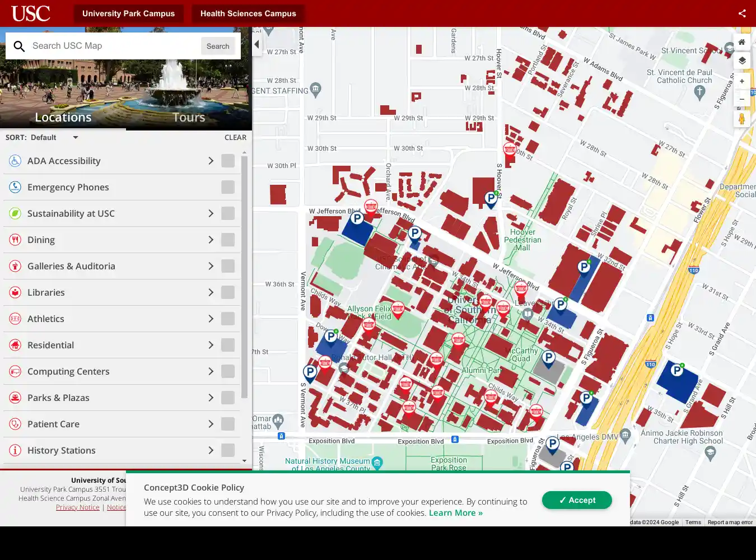Click the Sustainability at USC leaf icon
The width and height of the screenshot is (756, 560).
tap(15, 213)
